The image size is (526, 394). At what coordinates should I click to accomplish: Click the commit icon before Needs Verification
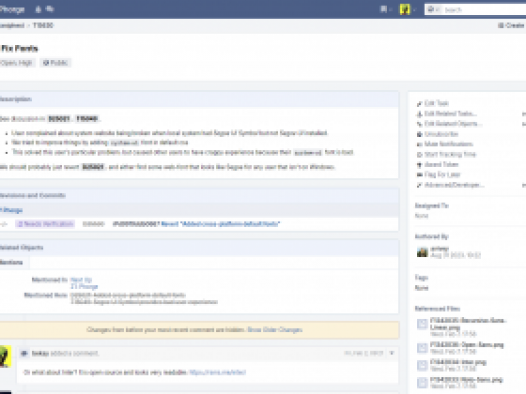4,224
